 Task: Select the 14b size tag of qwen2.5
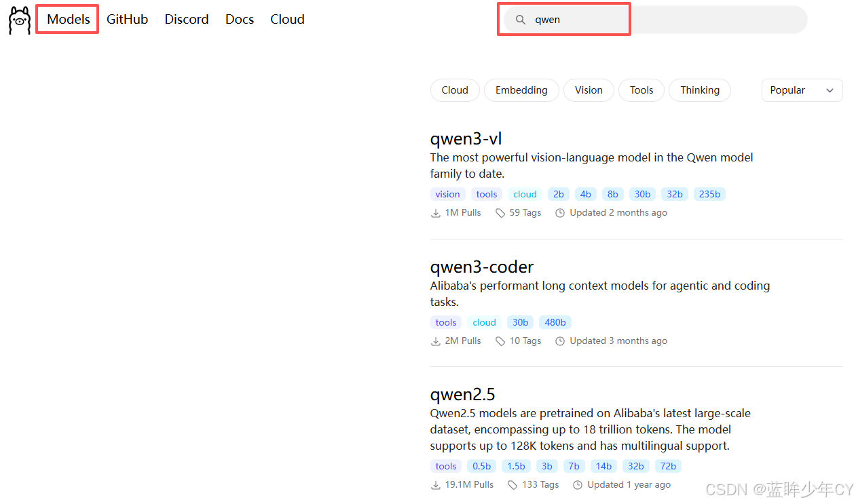coord(604,466)
